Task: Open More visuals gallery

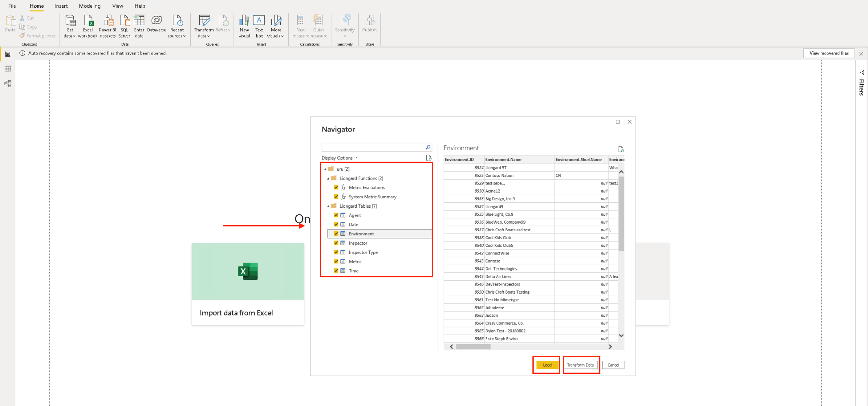Action: [x=276, y=26]
